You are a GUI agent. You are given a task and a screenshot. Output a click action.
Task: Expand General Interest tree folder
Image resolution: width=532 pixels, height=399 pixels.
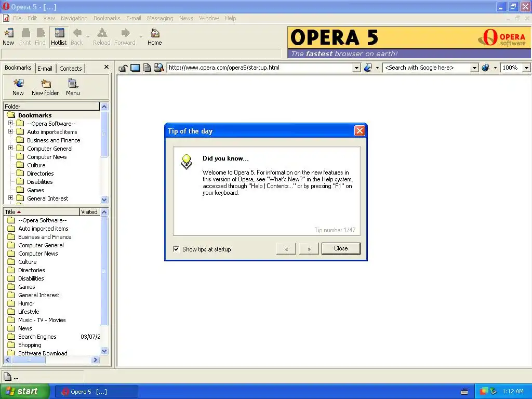click(10, 198)
